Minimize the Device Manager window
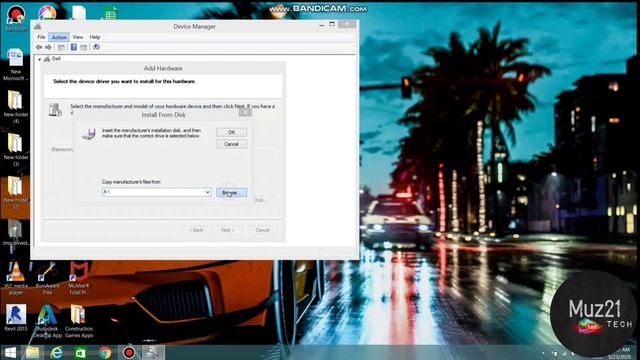Viewport: 640px width, 360px height. click(322, 24)
